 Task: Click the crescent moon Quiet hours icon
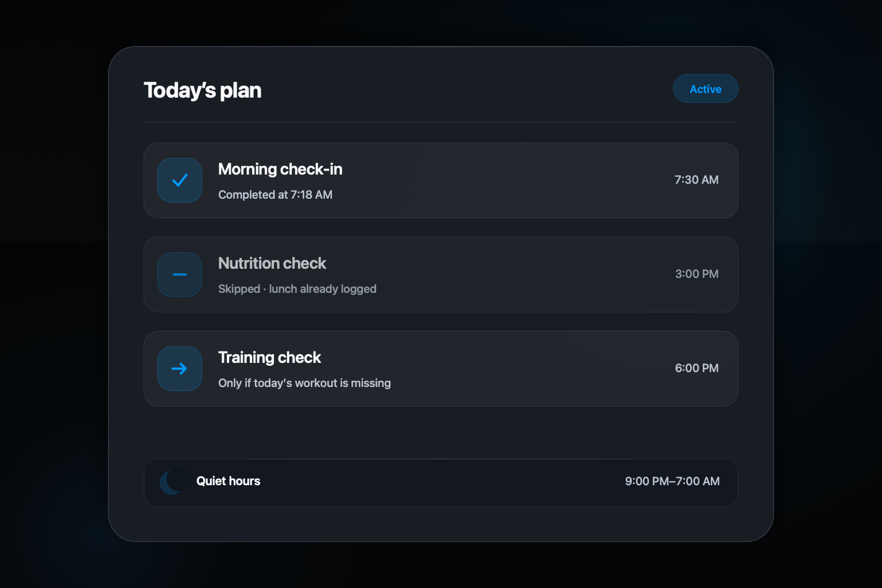pyautogui.click(x=172, y=482)
